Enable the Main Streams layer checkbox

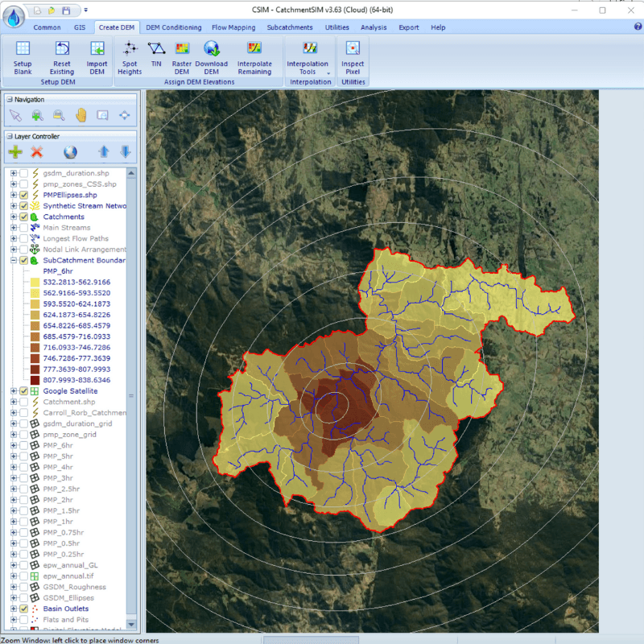(24, 228)
